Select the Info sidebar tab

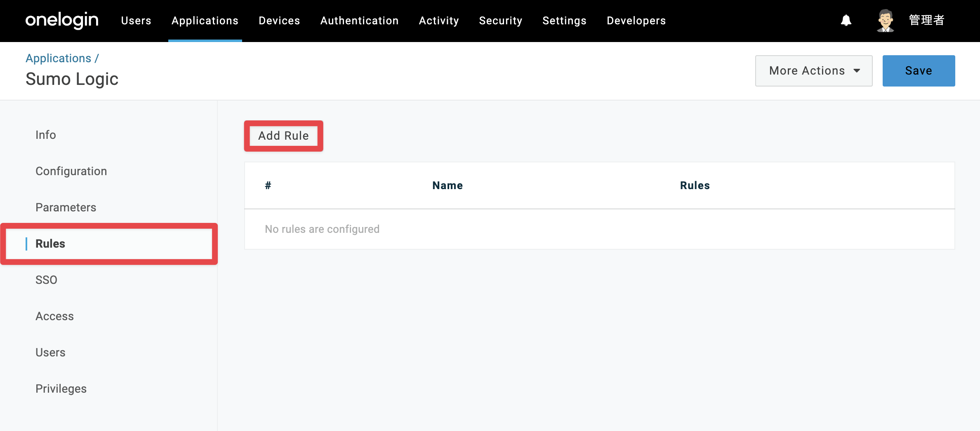point(45,135)
